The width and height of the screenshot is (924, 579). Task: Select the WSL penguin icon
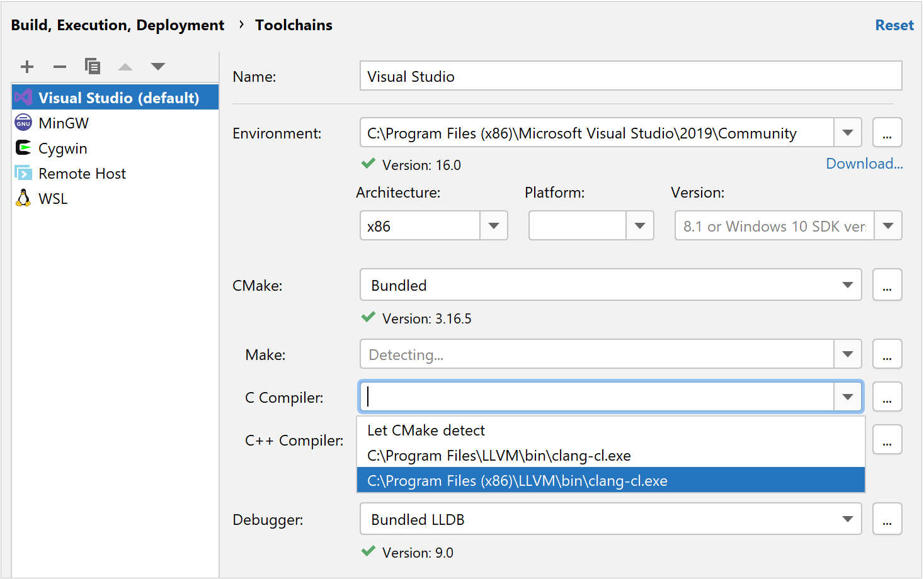pyautogui.click(x=23, y=198)
